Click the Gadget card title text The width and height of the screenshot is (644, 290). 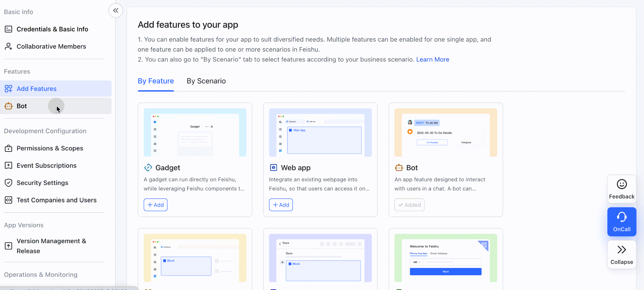[168, 168]
